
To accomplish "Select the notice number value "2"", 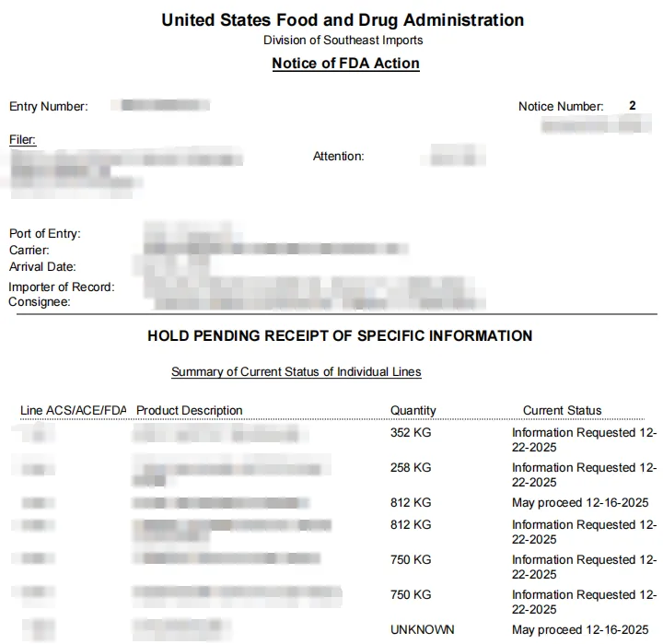I will 633,106.
